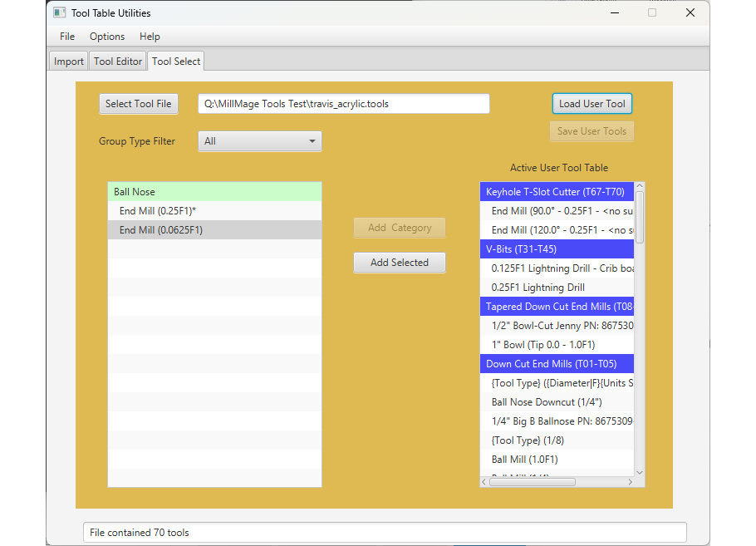The height and width of the screenshot is (546, 756).
Task: Click the Tool Table Utilities app icon
Action: 58,12
